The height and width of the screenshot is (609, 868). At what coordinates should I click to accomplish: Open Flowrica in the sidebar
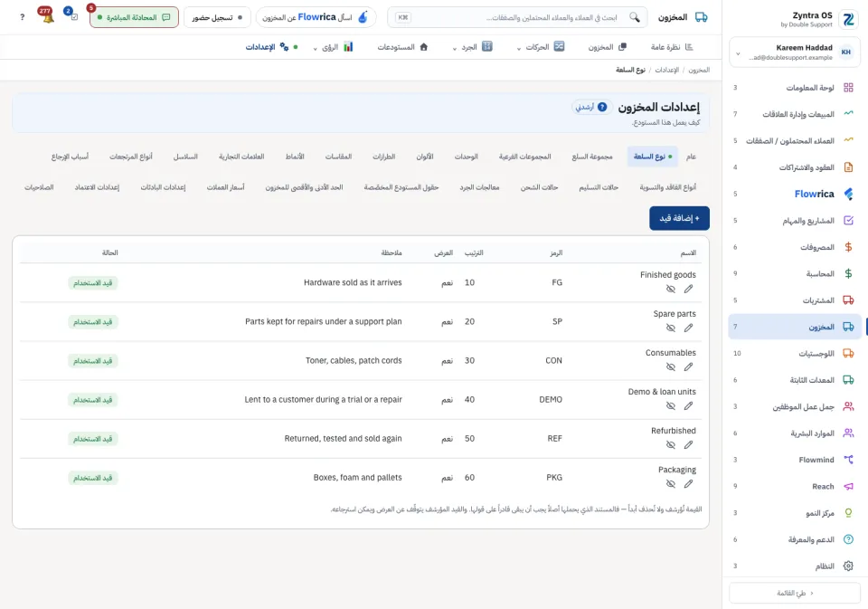click(795, 194)
